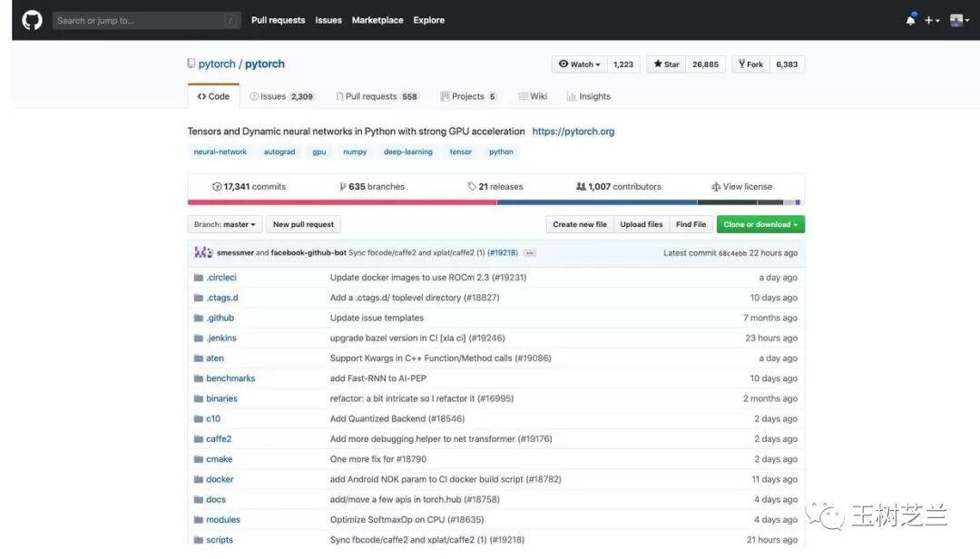
Task: Open the aten folder
Action: coord(215,358)
